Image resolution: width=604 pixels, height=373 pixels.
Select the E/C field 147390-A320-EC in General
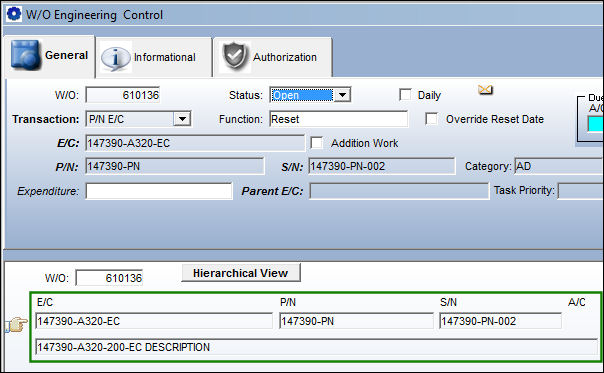pos(195,143)
